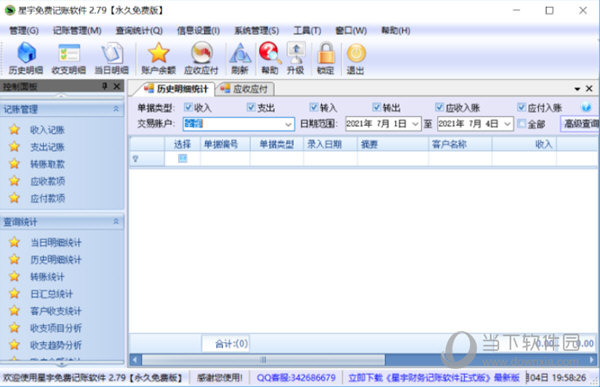Collapse the 记账管理 section
The image size is (600, 387).
(x=116, y=109)
